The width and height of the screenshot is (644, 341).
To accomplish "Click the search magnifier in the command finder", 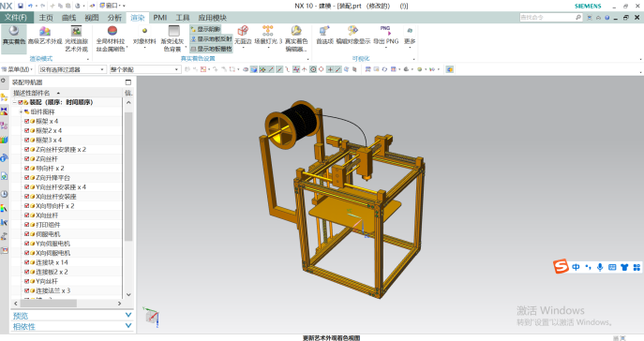I will coord(578,17).
